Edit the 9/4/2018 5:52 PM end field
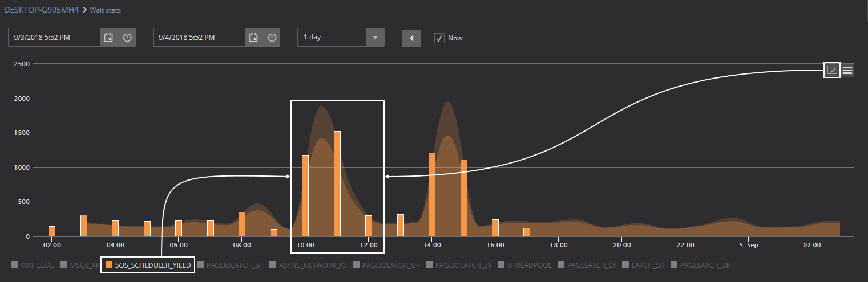 point(199,38)
